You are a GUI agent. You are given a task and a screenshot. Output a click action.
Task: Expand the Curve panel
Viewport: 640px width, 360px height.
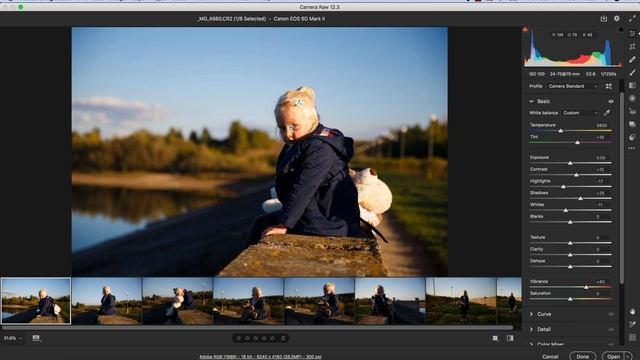[x=531, y=314]
